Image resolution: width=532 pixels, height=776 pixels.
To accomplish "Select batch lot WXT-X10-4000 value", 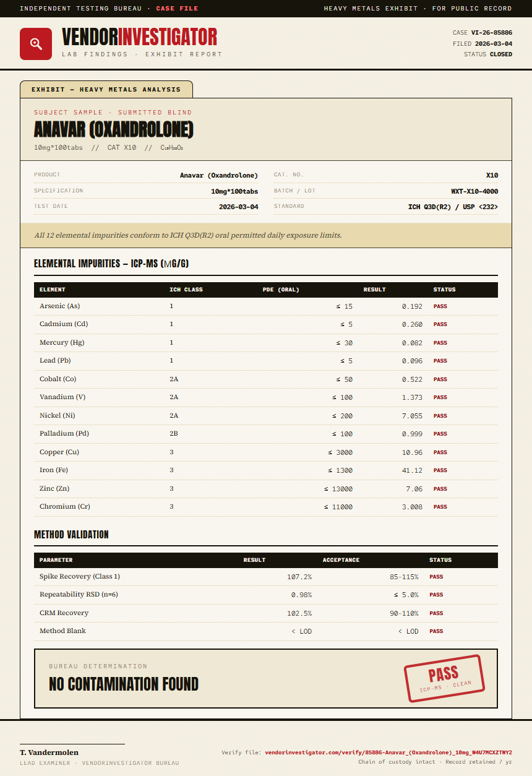I will [474, 191].
